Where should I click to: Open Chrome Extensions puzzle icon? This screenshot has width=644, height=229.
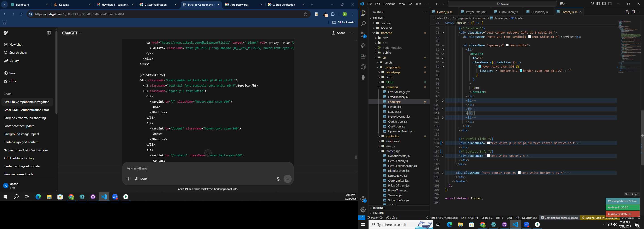point(333,14)
